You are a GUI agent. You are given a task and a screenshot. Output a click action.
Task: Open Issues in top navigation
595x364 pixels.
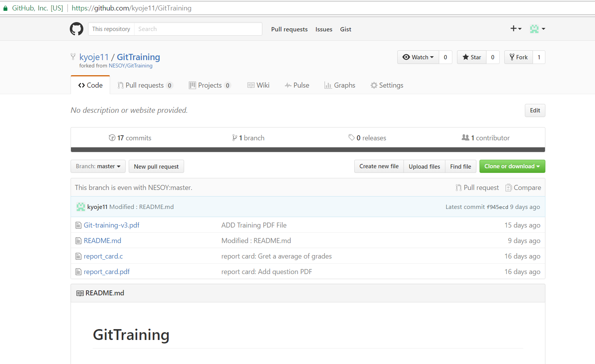(324, 29)
